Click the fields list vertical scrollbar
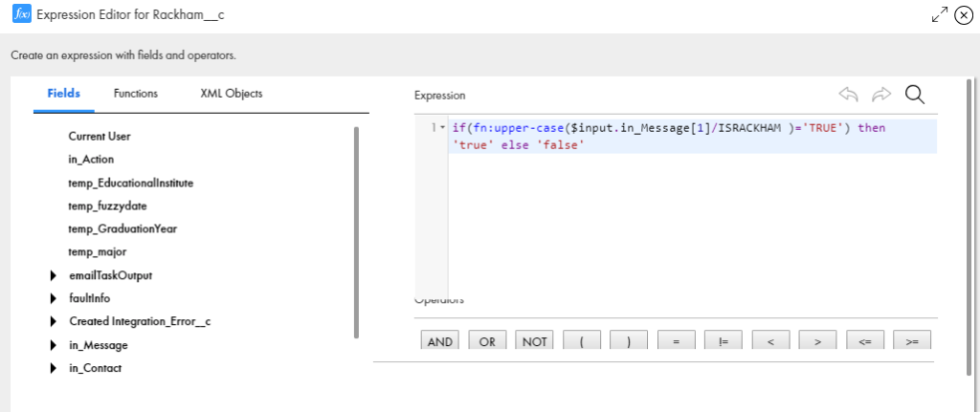Screen dimensions: 980x412 click(356, 229)
